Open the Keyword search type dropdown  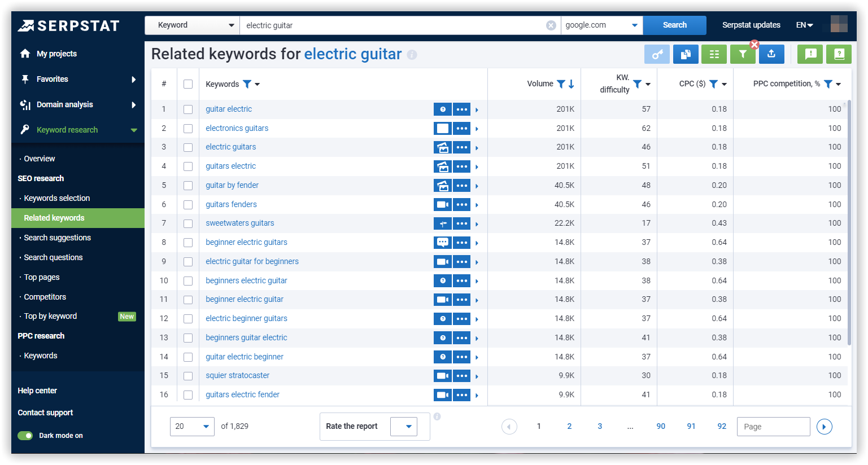[192, 25]
